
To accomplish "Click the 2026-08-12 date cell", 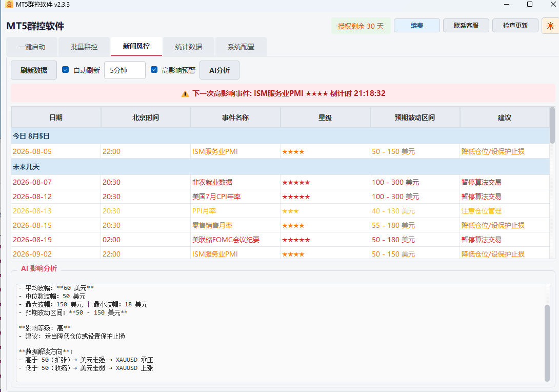I will (56, 197).
